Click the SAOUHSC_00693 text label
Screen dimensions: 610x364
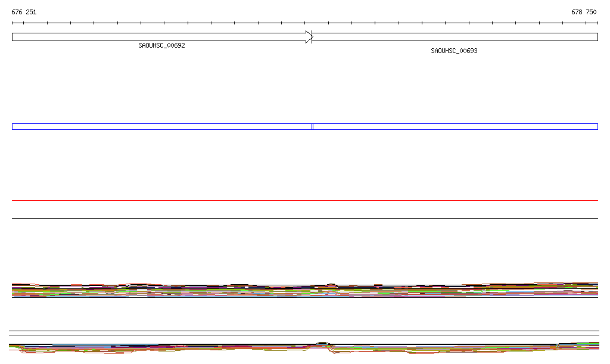click(x=454, y=51)
